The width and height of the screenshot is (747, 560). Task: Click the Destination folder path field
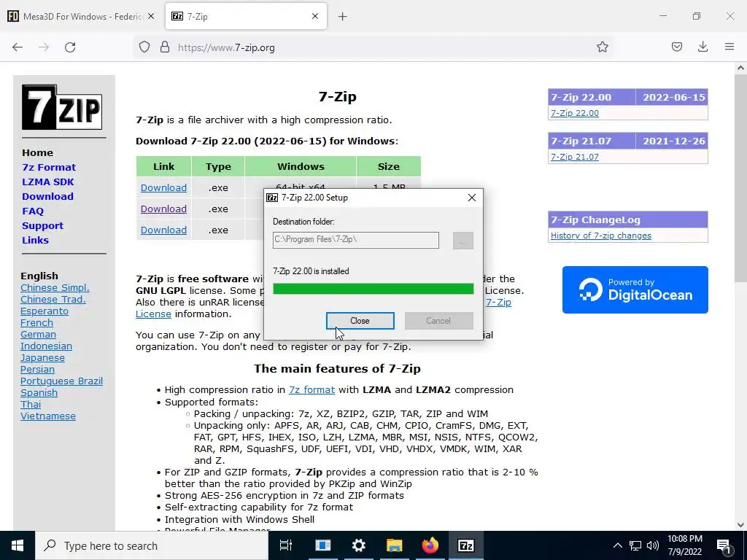point(356,239)
